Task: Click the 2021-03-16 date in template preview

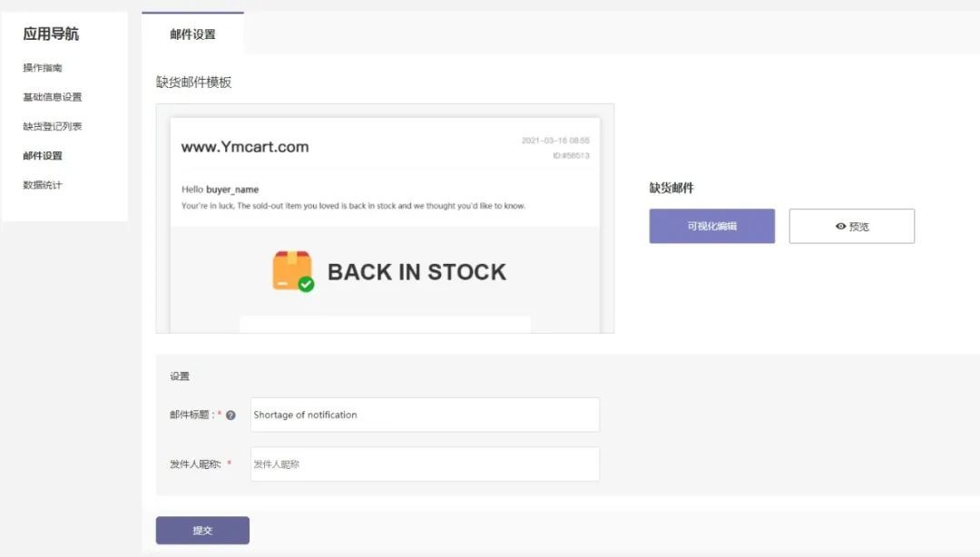Action: (x=555, y=141)
